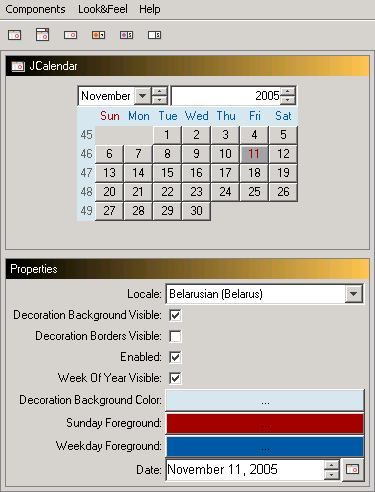Image resolution: width=375 pixels, height=492 pixels.
Task: Open the Components menu
Action: point(35,9)
